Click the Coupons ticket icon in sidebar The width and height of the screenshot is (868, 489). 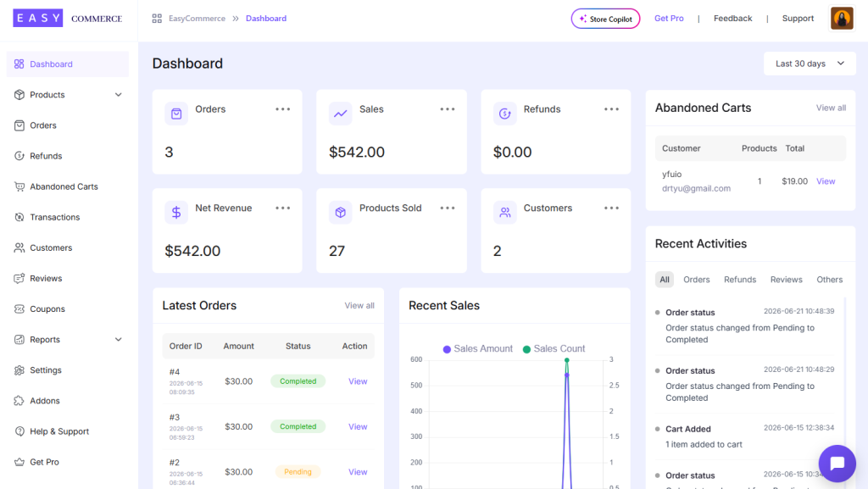pos(19,308)
